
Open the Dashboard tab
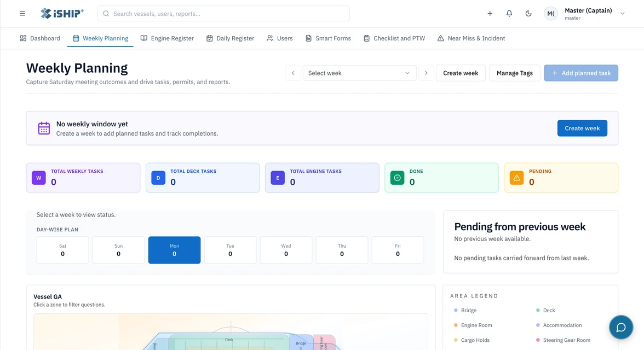40,38
